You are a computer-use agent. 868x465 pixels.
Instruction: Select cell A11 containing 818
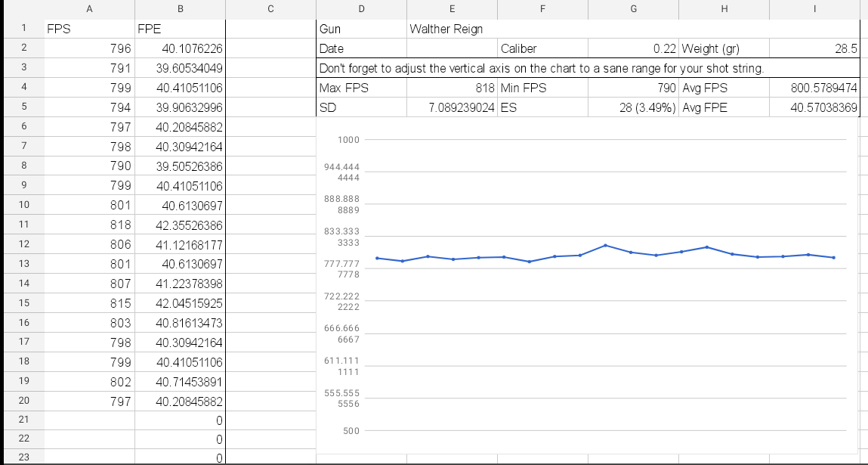point(89,225)
